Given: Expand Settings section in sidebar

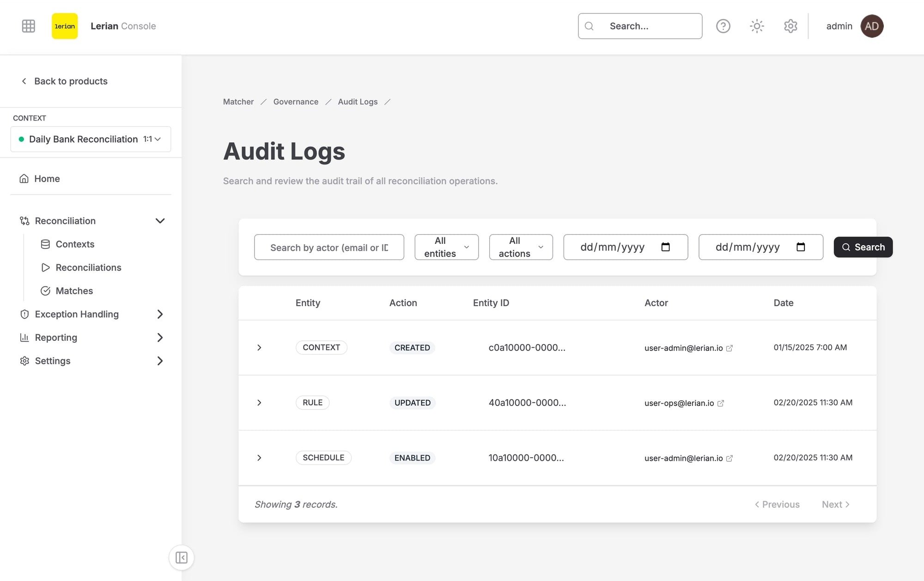Looking at the screenshot, I should pos(160,361).
